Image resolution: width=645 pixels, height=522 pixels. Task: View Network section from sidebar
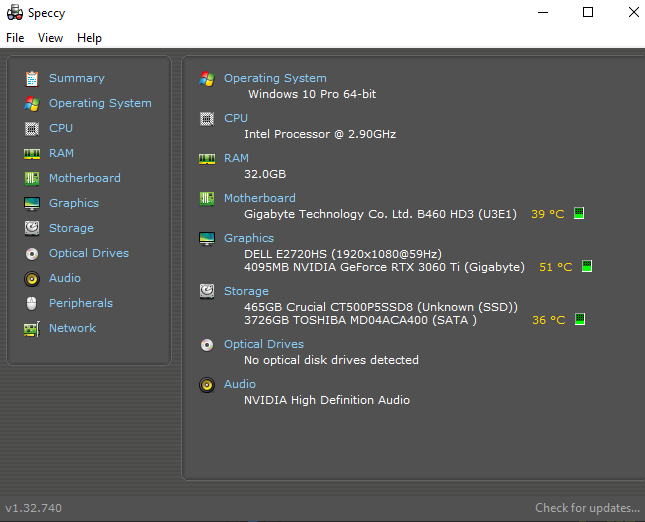click(72, 328)
